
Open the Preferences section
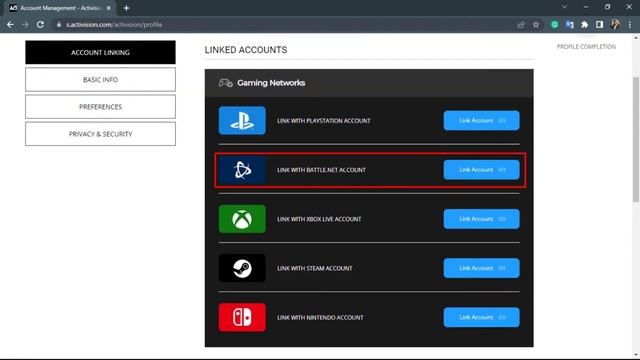100,107
